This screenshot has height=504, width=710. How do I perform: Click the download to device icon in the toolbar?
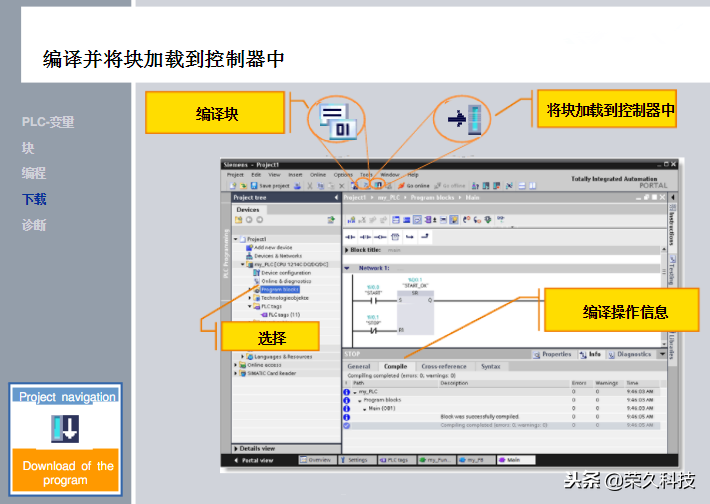(378, 185)
